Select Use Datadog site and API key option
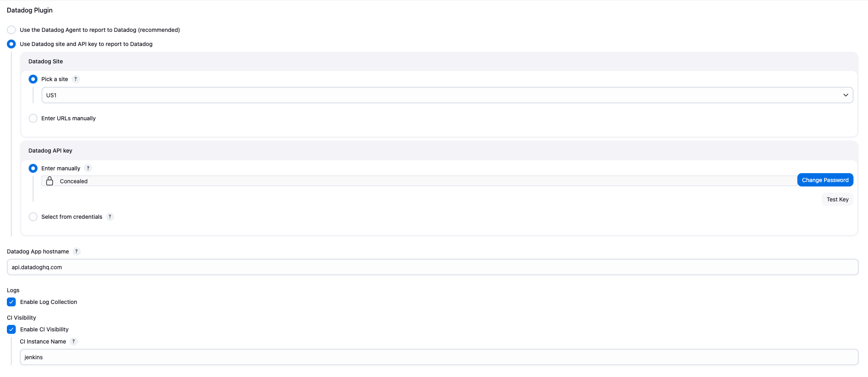The height and width of the screenshot is (377, 868). (x=11, y=44)
